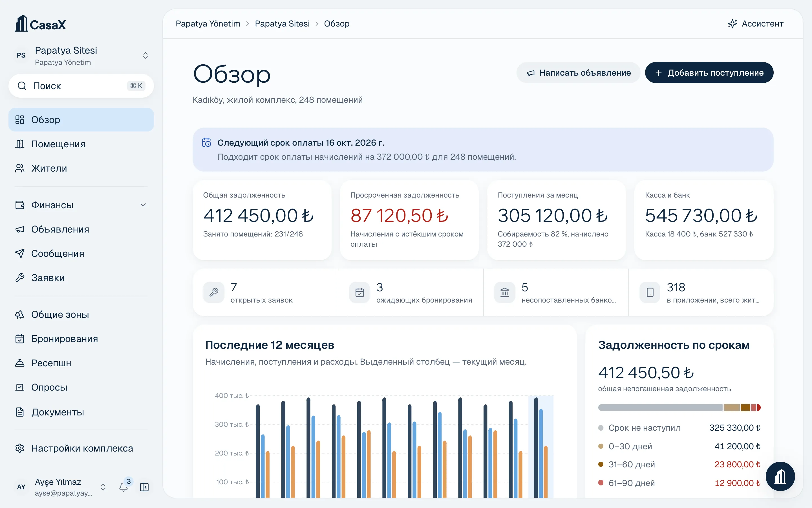Click the debt aging distribution bar
This screenshot has height=508, width=812.
coord(679,408)
